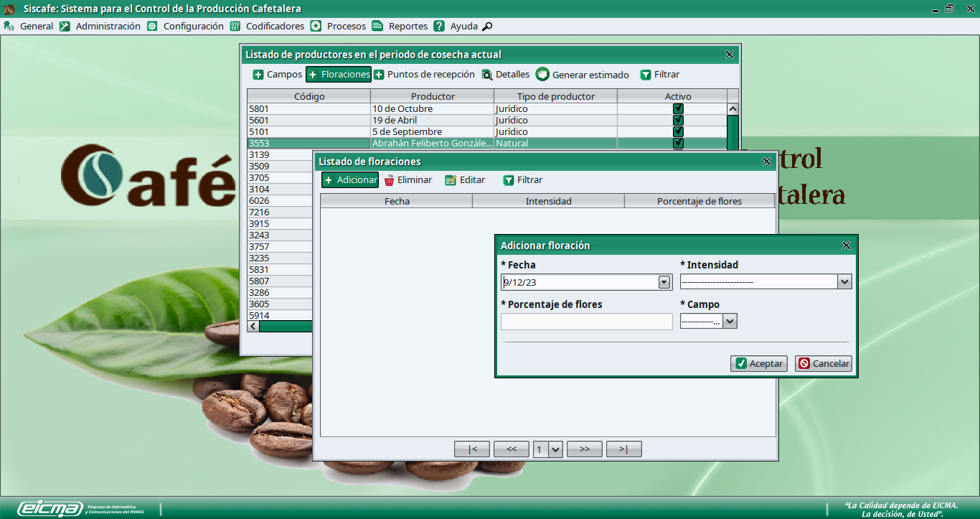Uncheck Activo for 19 de Abril
Screen dimensions: 980x519
[678, 121]
